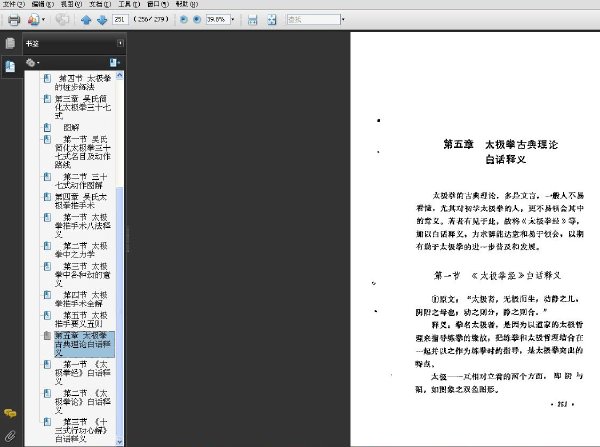Screen dimensions: 600x447
Task: Click the new bookmark icon in the panel
Action: click(x=114, y=62)
